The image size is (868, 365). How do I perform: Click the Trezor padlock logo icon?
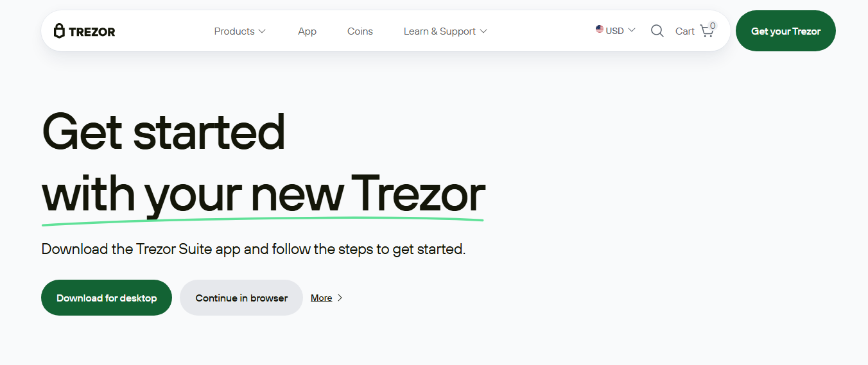(x=59, y=31)
